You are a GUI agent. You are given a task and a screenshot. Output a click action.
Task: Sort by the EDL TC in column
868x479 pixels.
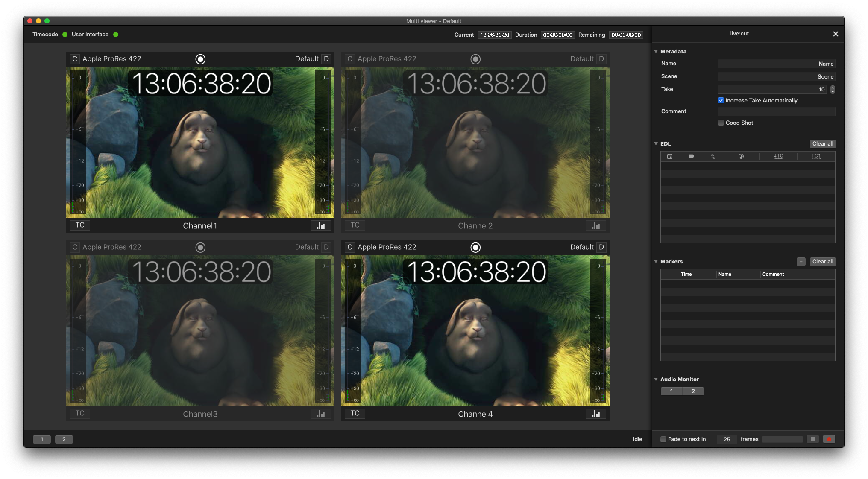pos(778,156)
